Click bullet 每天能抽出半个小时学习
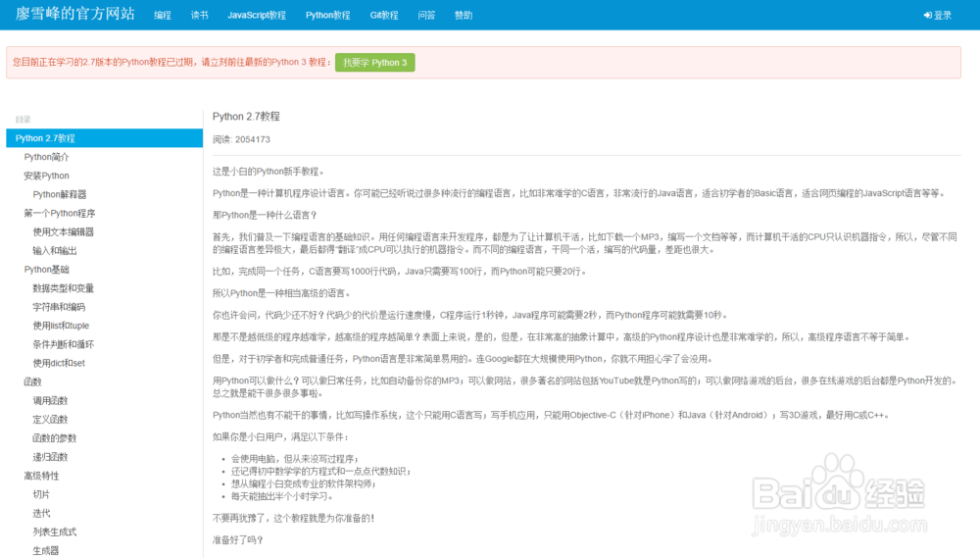980x558 pixels. point(282,496)
